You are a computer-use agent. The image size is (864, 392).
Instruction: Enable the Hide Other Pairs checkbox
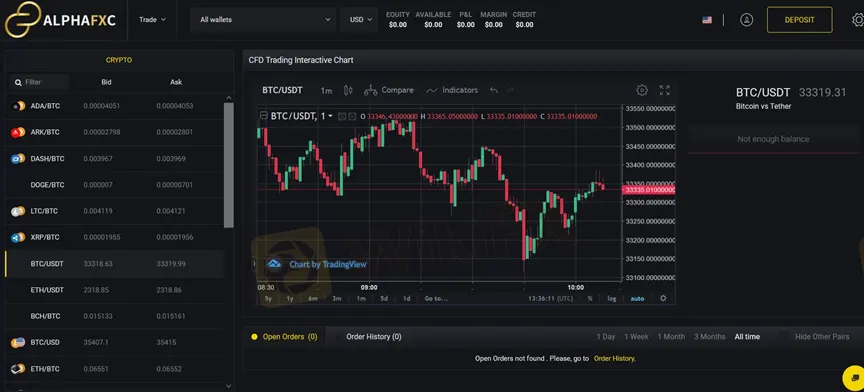[x=784, y=336]
